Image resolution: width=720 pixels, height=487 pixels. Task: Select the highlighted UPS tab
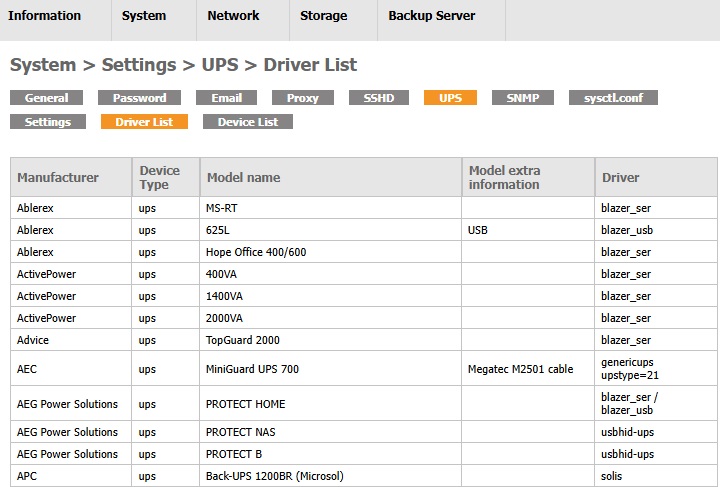click(450, 98)
